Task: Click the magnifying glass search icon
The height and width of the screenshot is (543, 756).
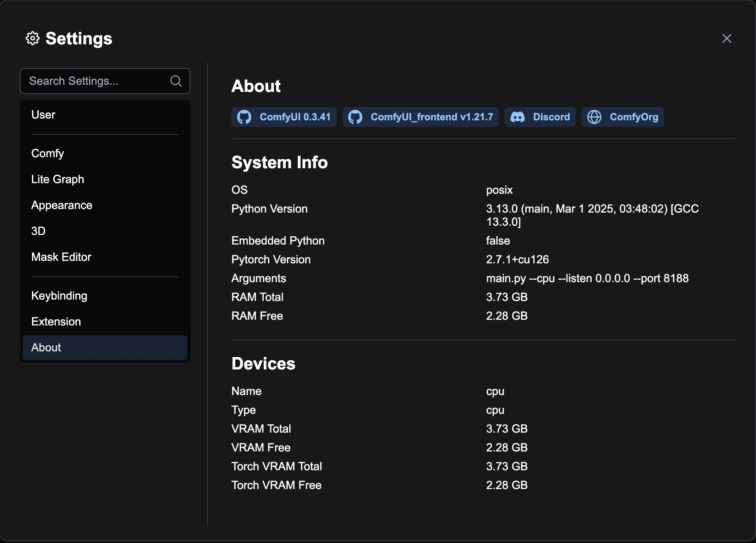Action: (176, 81)
